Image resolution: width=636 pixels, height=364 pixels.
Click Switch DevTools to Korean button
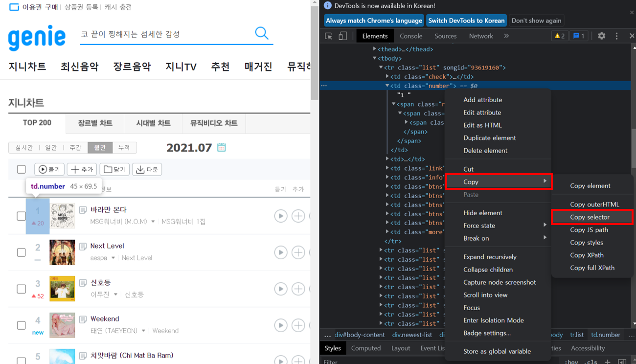coord(466,21)
